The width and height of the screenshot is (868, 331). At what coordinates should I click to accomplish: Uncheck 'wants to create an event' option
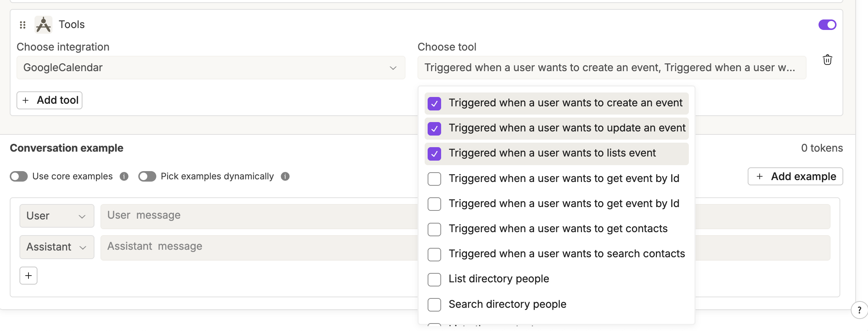click(434, 103)
